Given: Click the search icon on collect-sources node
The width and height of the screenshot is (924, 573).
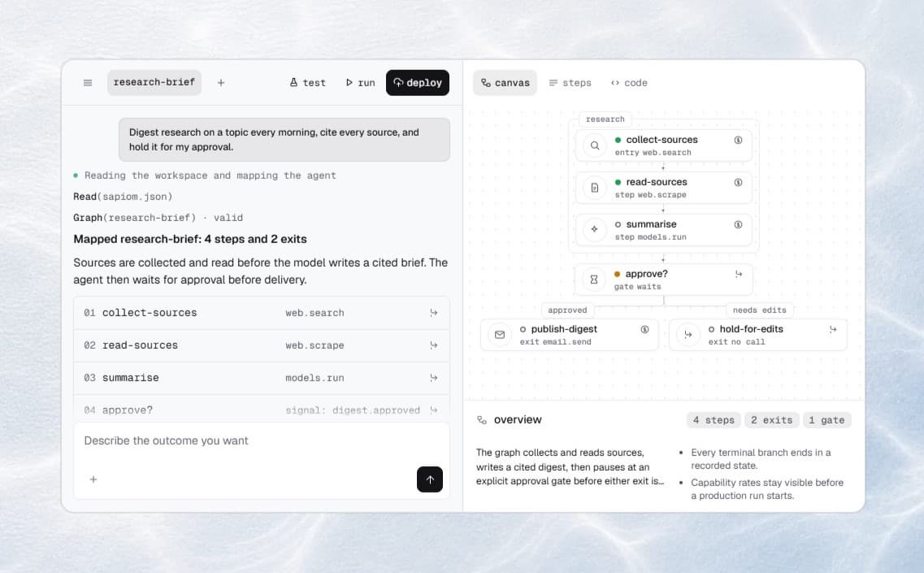Looking at the screenshot, I should coord(595,145).
